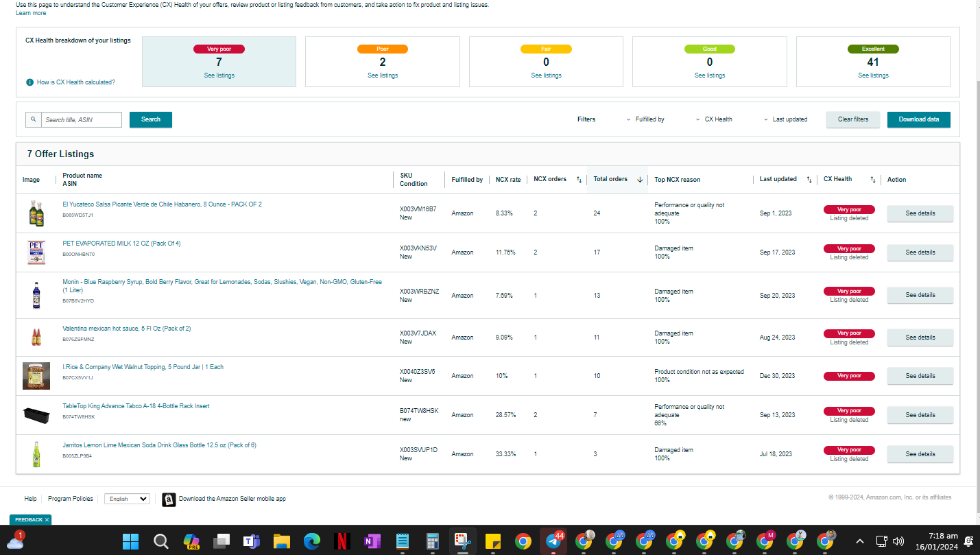Open Task View on taskbar

click(x=221, y=541)
